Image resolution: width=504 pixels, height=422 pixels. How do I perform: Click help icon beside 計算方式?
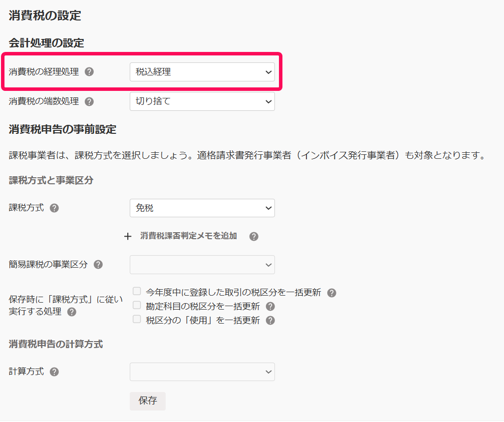[x=54, y=372]
